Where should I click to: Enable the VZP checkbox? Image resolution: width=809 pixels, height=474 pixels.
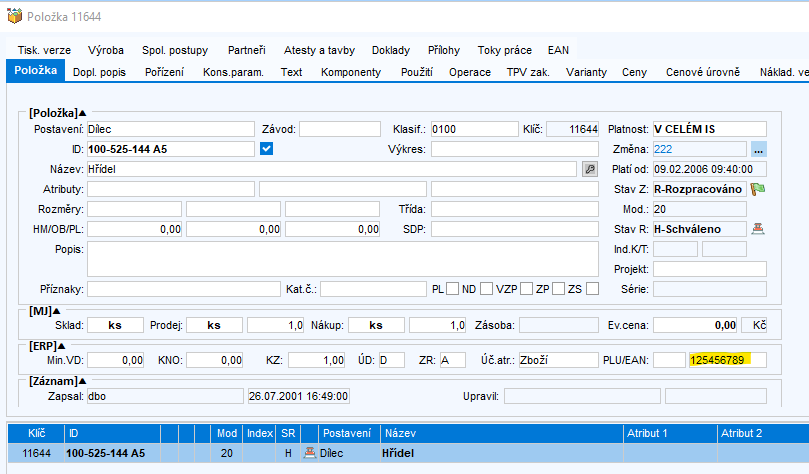(526, 289)
